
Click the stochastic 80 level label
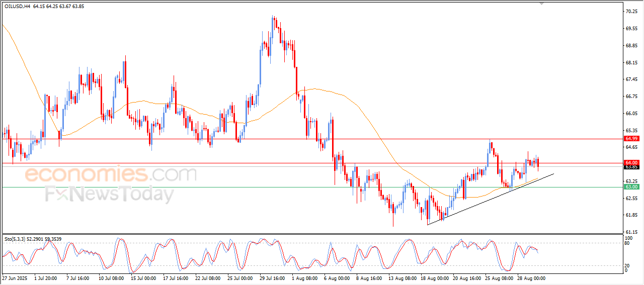coord(627,244)
